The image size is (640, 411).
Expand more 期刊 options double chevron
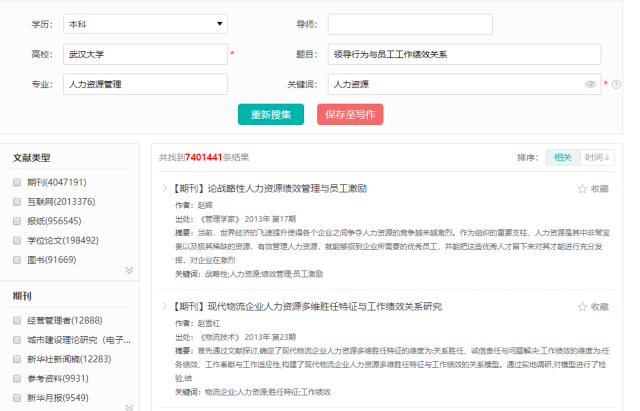(129, 407)
